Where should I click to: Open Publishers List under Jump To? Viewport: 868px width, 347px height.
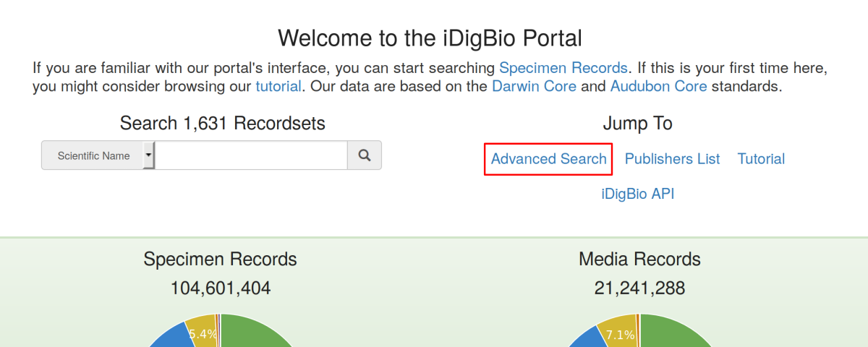pyautogui.click(x=673, y=159)
